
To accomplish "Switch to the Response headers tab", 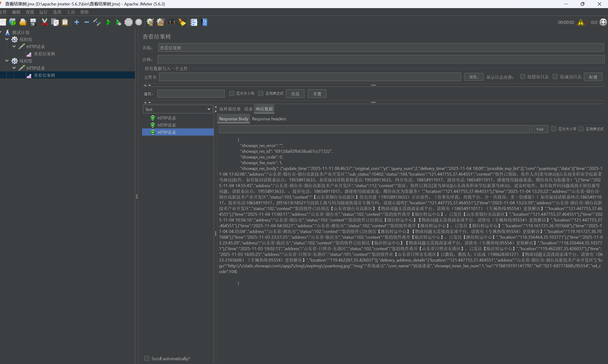I will (x=269, y=119).
